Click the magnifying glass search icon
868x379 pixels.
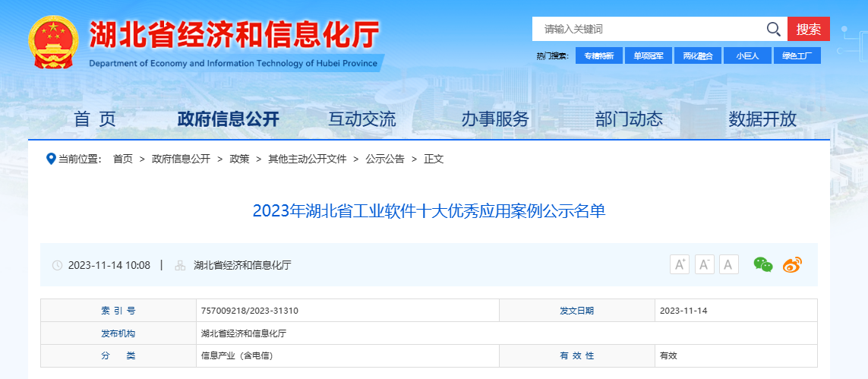773,30
